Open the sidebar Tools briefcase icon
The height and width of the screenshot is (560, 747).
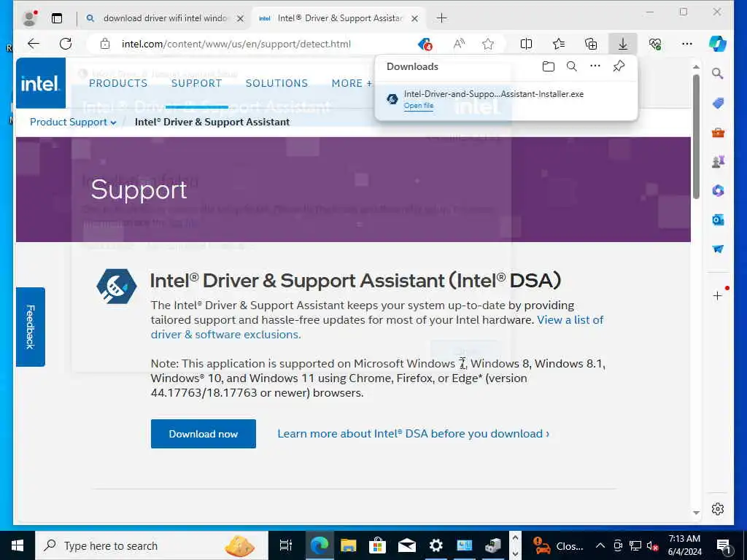tap(718, 133)
